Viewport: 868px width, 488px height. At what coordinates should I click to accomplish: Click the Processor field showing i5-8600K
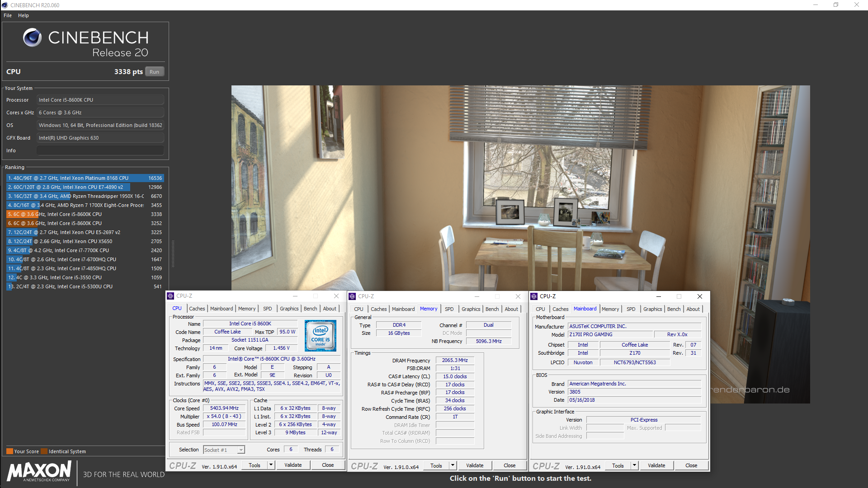pyautogui.click(x=100, y=100)
